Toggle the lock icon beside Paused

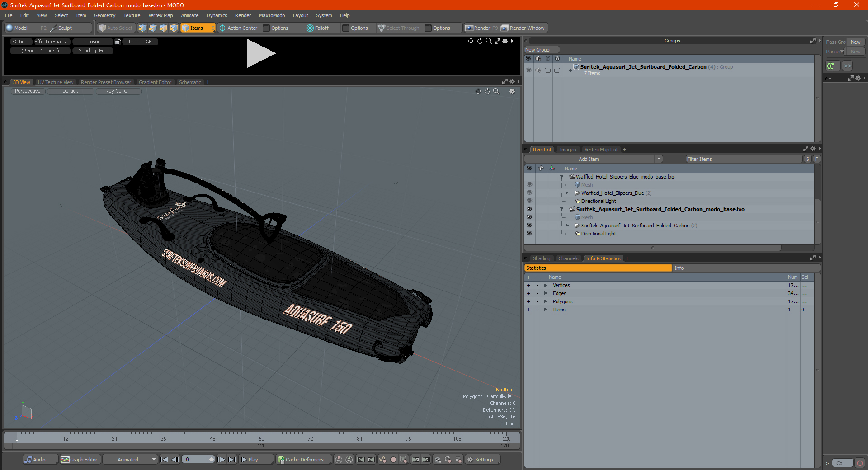[x=118, y=42]
